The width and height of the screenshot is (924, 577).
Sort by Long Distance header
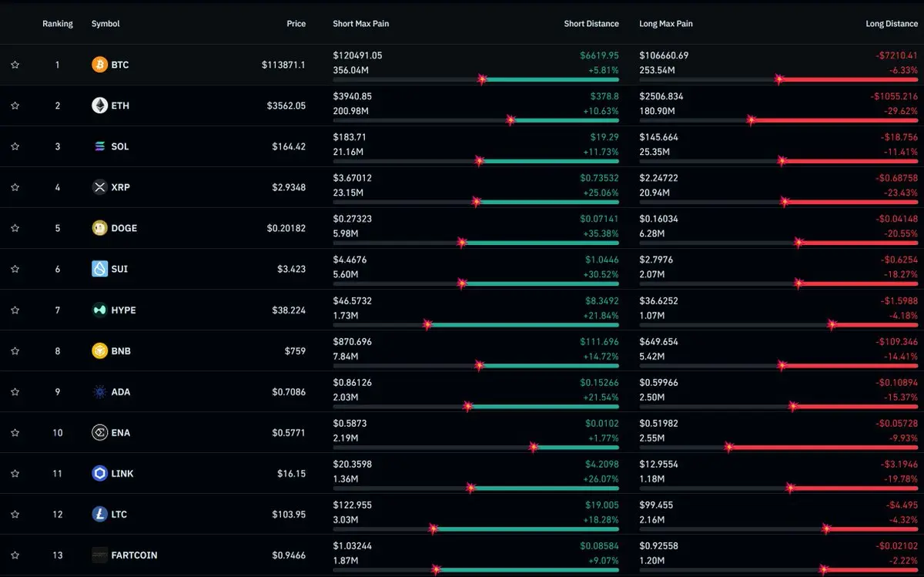coord(892,24)
